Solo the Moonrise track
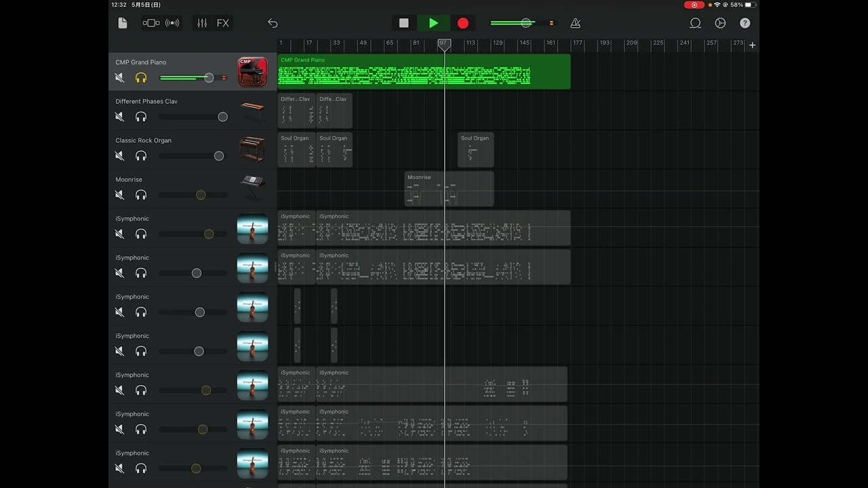The width and height of the screenshot is (868, 488). [141, 195]
